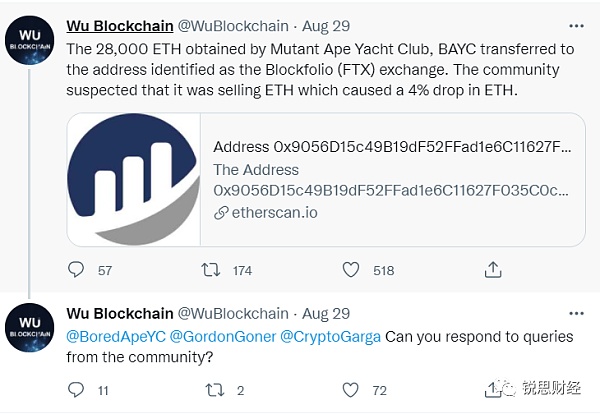
Task: Open the etherscan.io link card thumbnail
Action: [x=134, y=179]
